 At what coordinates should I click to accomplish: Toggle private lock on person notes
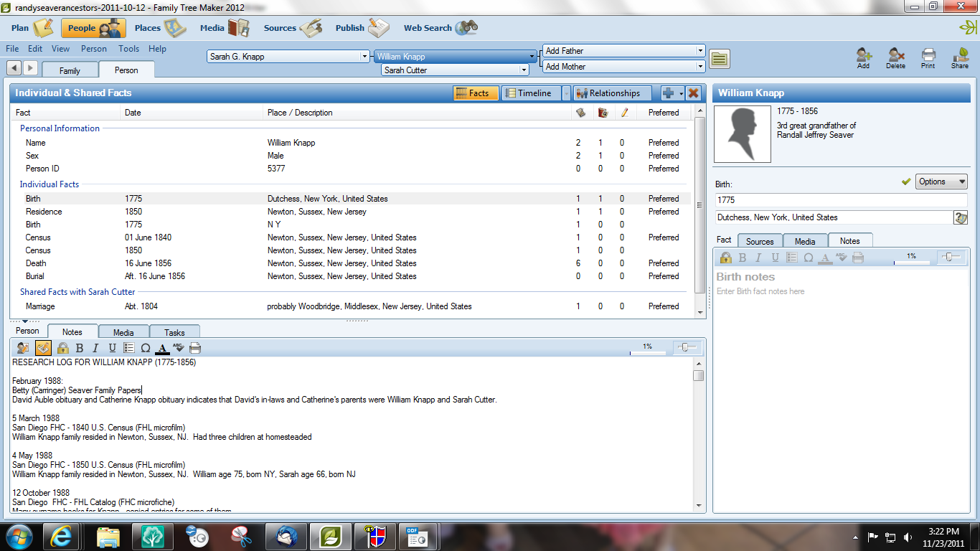tap(63, 348)
